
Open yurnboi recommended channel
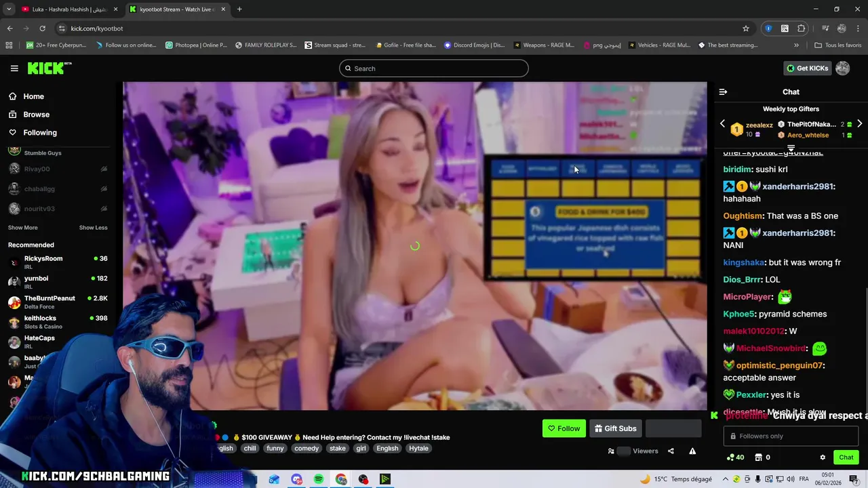[x=58, y=282]
